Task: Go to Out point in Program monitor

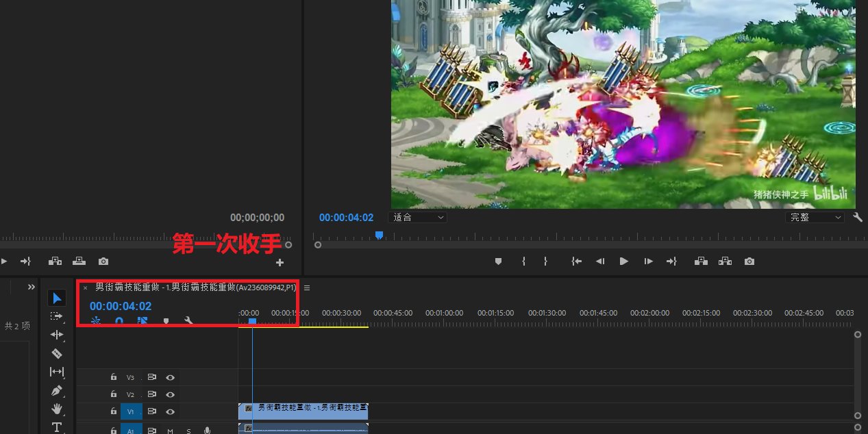Action: click(671, 261)
